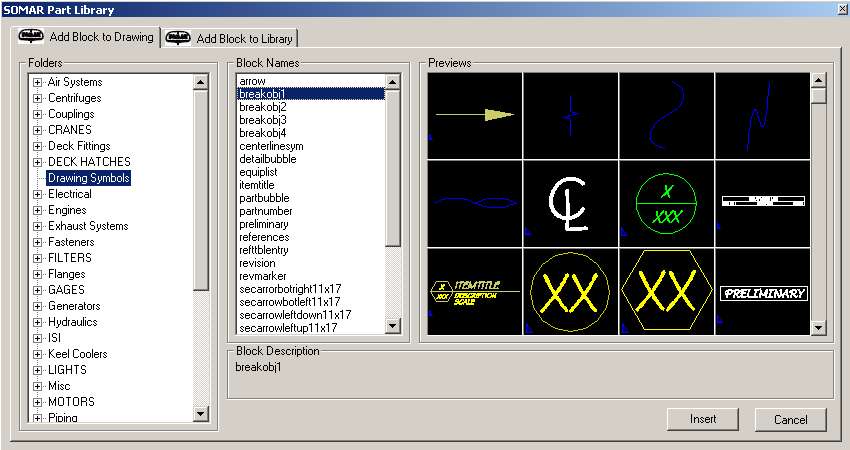The height and width of the screenshot is (450, 850).
Task: Select the green detail bubble preview
Action: click(x=667, y=203)
